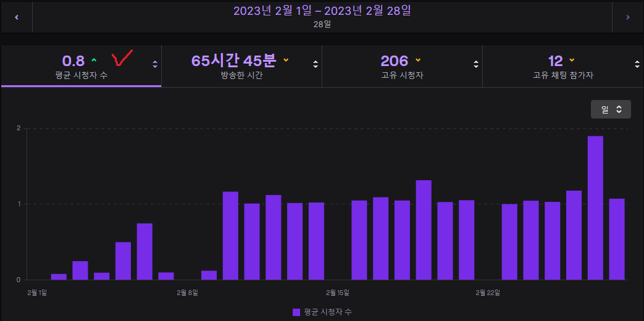Click the 2월 1일 axis label
Image resolution: width=644 pixels, height=321 pixels.
pyautogui.click(x=36, y=293)
